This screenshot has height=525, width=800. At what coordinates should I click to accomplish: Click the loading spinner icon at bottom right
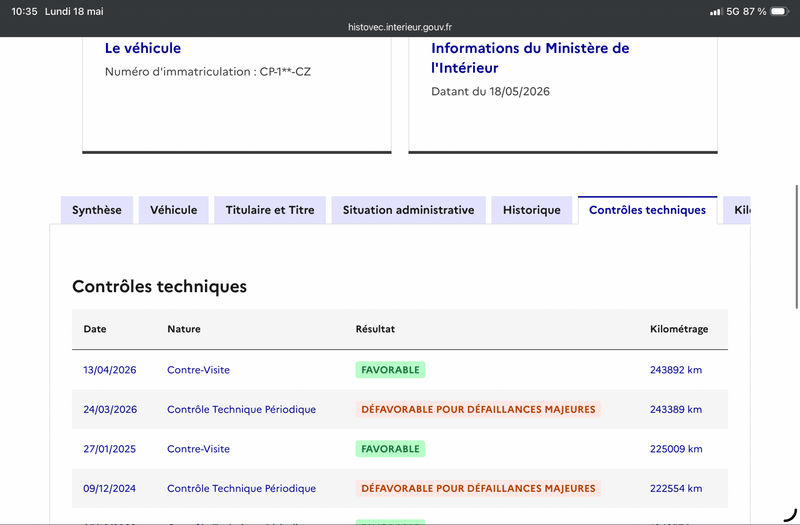pos(790,514)
